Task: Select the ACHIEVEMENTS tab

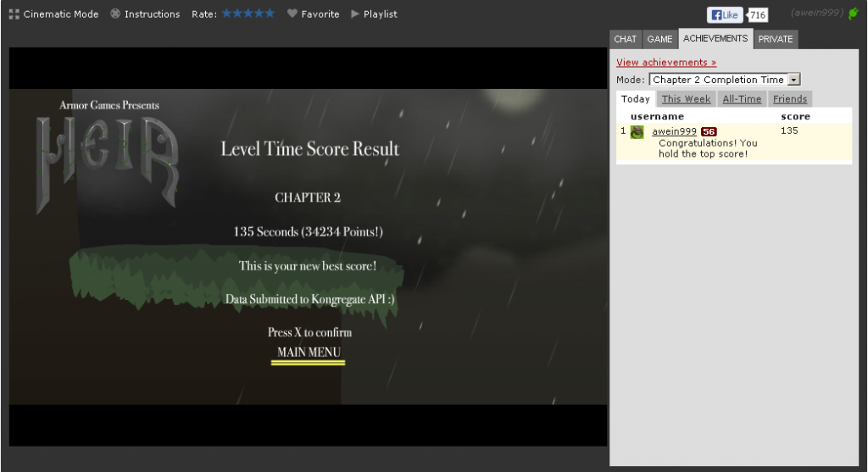Action: click(x=715, y=38)
